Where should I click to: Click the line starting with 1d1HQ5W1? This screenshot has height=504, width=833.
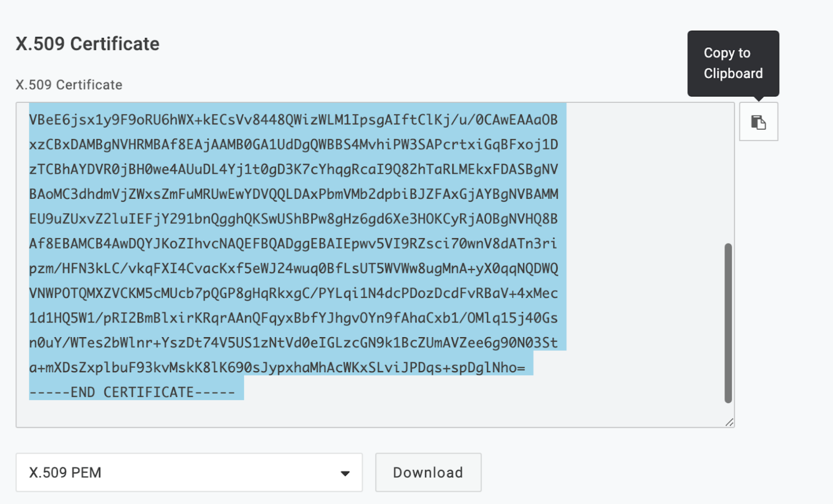click(x=293, y=318)
